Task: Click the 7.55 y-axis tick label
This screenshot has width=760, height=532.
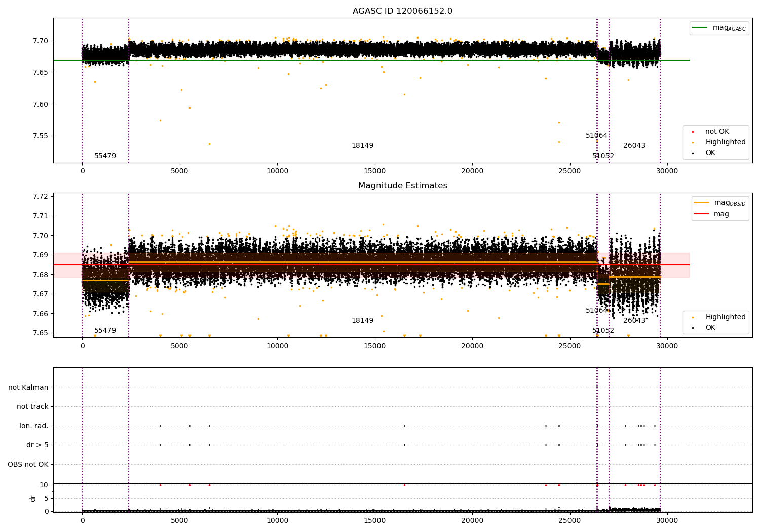Action: (40, 136)
